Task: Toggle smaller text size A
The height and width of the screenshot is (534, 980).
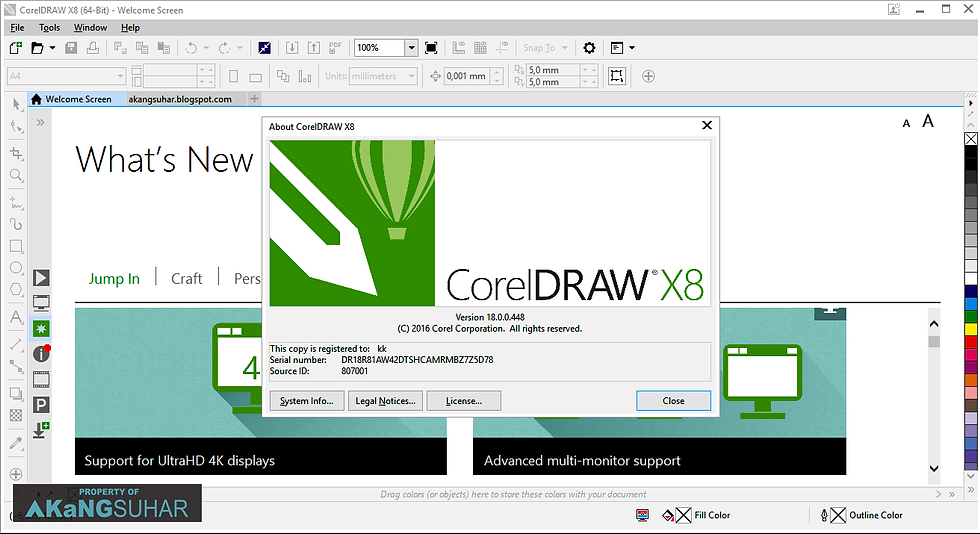Action: (906, 124)
